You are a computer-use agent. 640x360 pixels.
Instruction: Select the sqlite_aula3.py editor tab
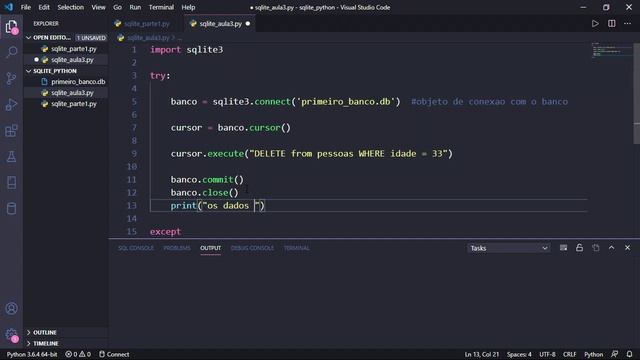pos(220,24)
